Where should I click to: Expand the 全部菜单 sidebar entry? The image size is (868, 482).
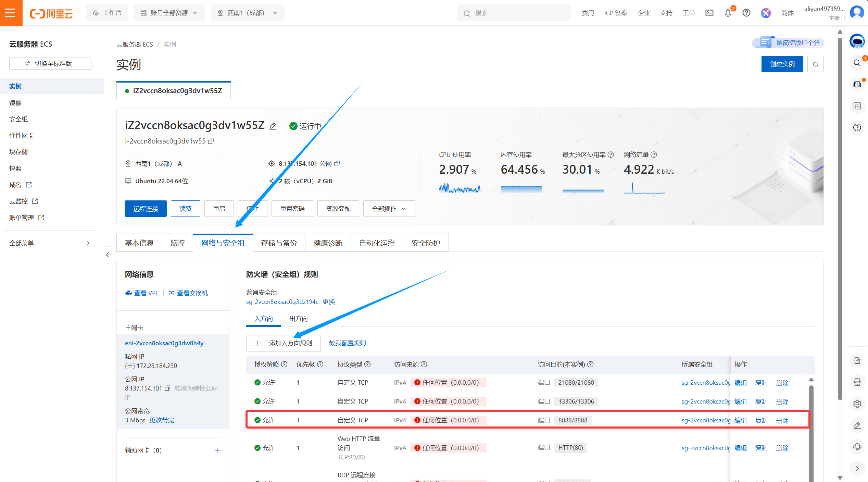[x=50, y=243]
